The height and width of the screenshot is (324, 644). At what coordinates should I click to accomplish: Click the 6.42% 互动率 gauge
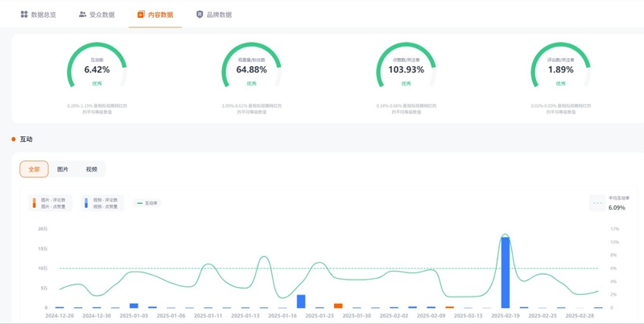[97, 69]
